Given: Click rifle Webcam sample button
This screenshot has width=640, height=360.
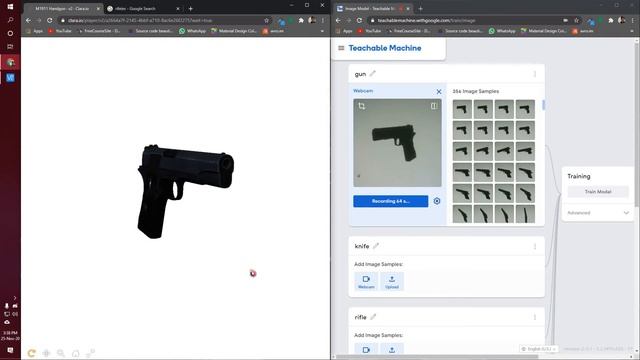Looking at the screenshot, I should [x=366, y=349].
